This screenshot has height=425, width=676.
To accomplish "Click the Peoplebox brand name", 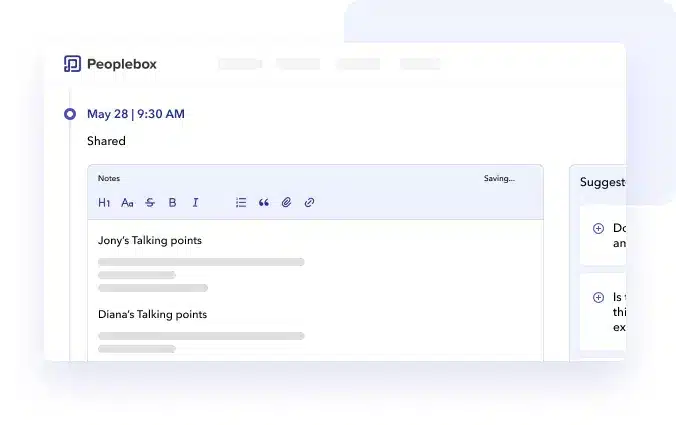I will click(x=122, y=64).
